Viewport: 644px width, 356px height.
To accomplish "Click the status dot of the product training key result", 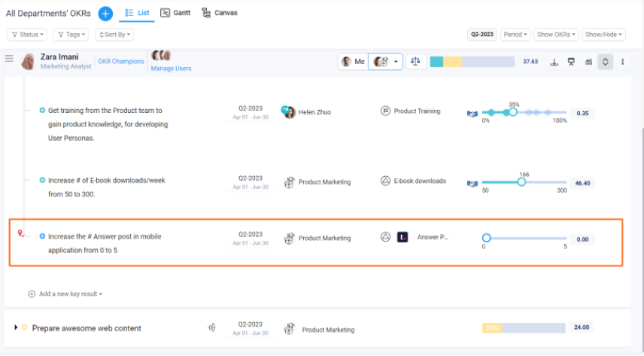I will click(42, 110).
